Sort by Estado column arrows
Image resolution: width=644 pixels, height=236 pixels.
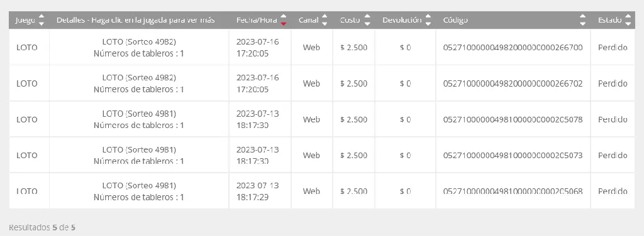coord(628,20)
